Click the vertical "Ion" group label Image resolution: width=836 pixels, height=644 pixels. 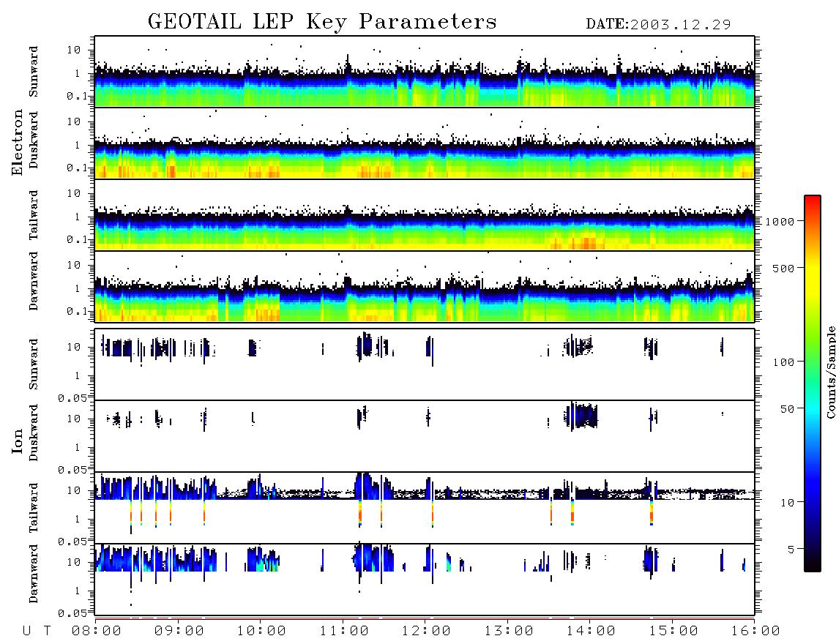[17, 441]
